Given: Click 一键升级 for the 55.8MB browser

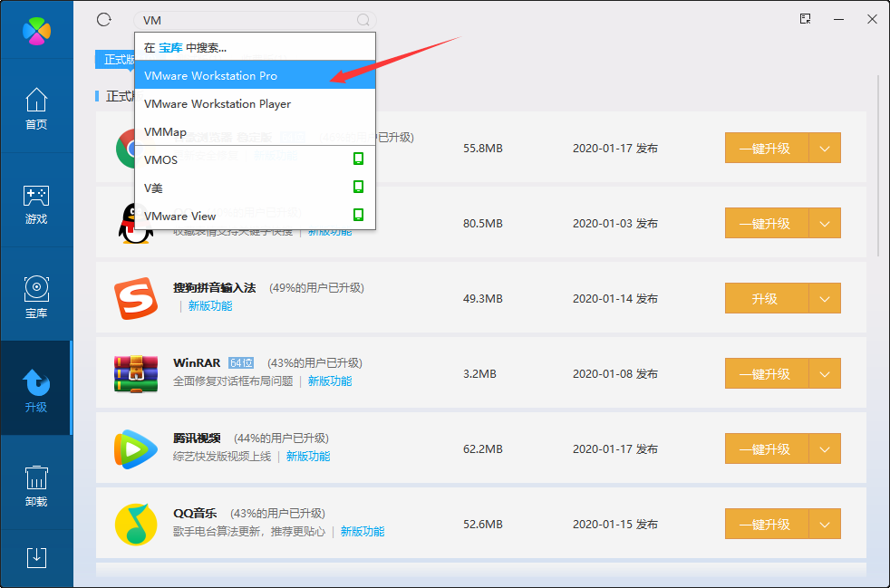Looking at the screenshot, I should tap(766, 148).
